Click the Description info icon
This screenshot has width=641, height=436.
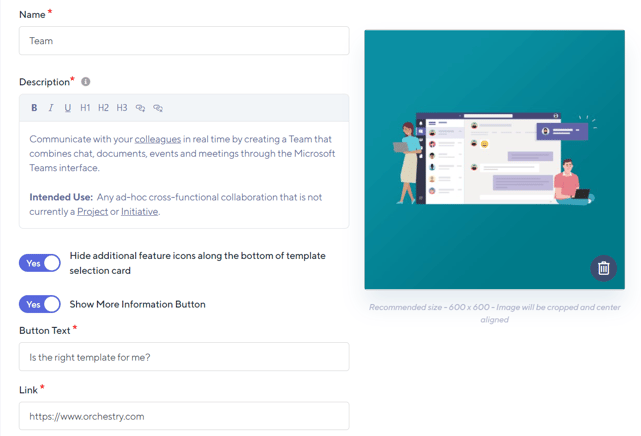click(85, 82)
